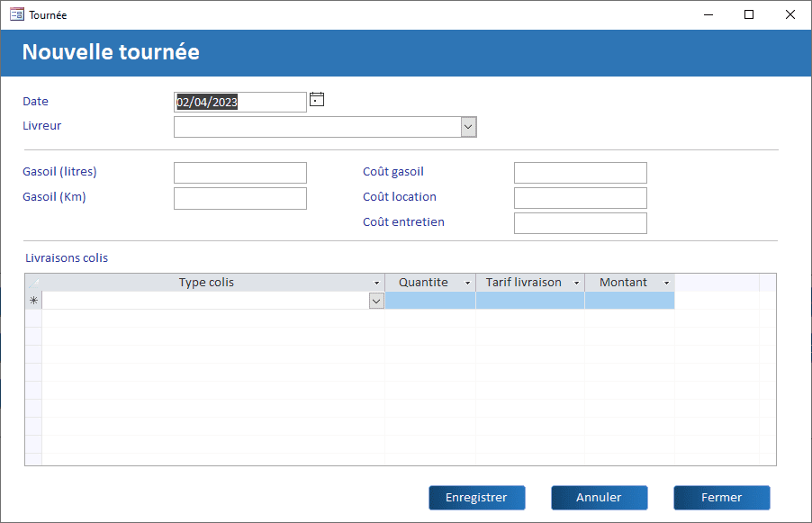
Task: Open the Quantite column filter arrow
Action: pos(467,284)
